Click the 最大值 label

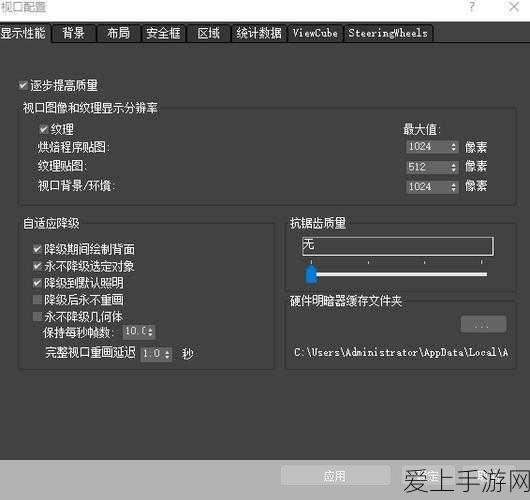tap(421, 129)
